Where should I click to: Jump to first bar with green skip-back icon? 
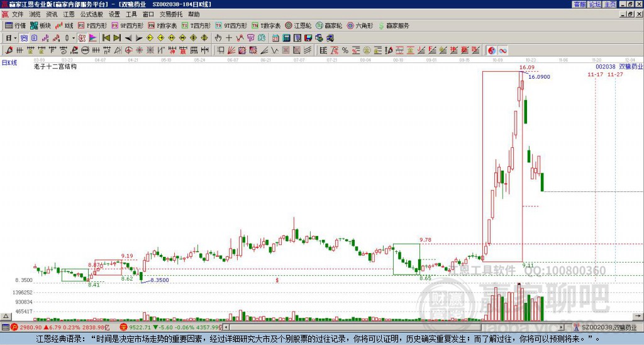tap(106, 38)
